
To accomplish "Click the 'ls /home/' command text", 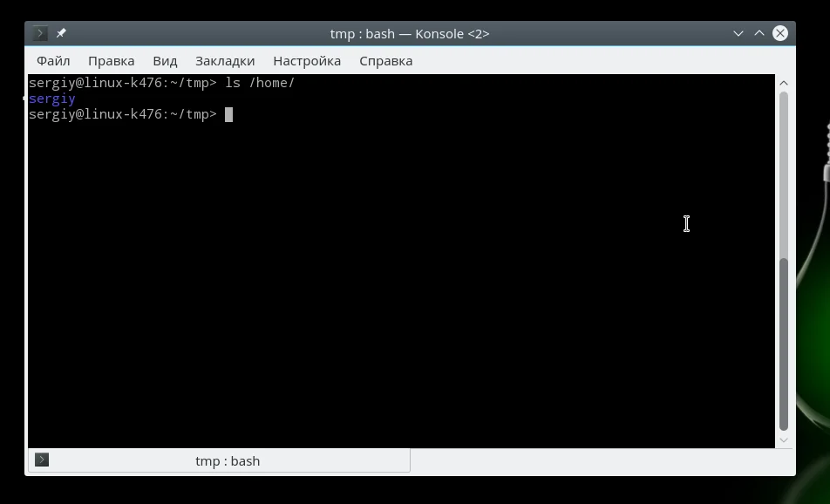I will click(260, 83).
